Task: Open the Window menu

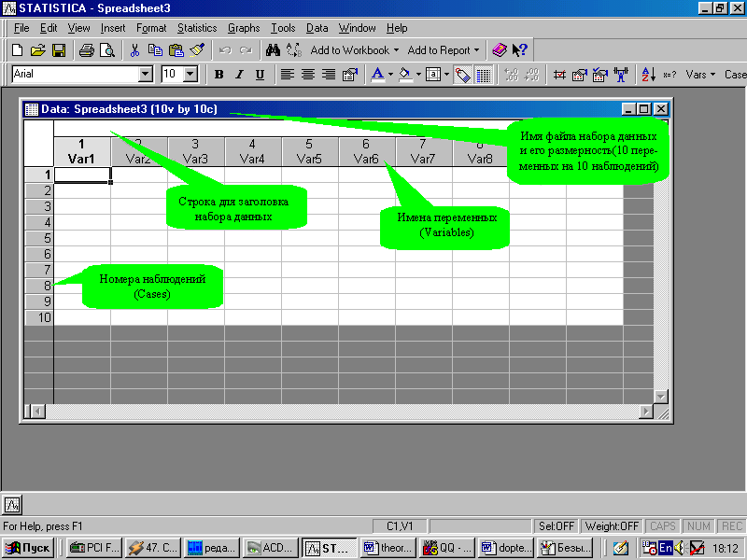Action: coord(358,28)
